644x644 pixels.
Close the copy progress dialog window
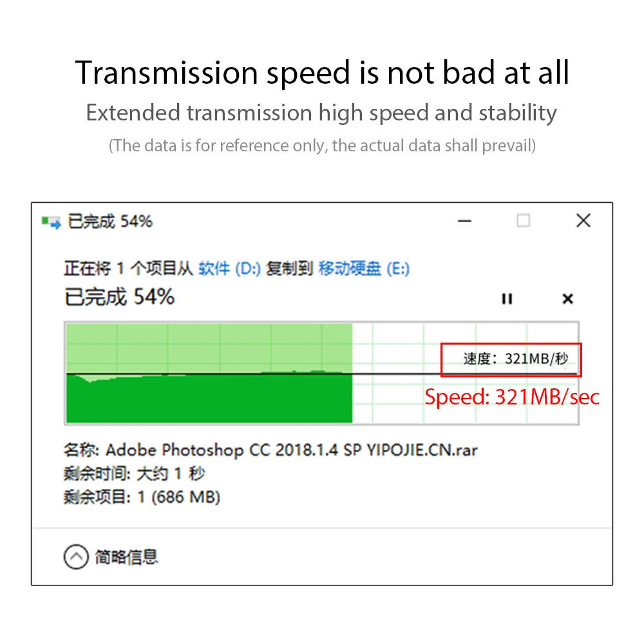point(583,221)
